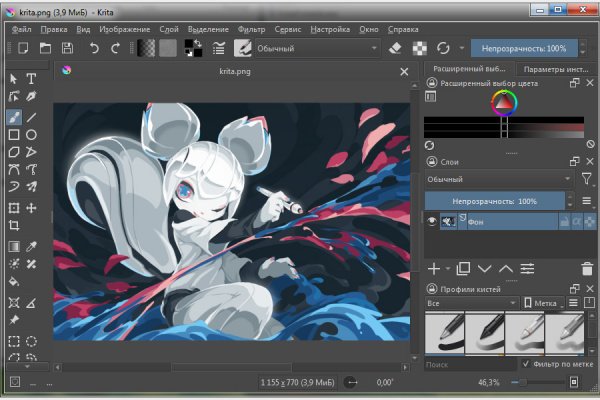This screenshot has width=600, height=400.
Task: Select the Multibrush tool
Action: coord(31,186)
